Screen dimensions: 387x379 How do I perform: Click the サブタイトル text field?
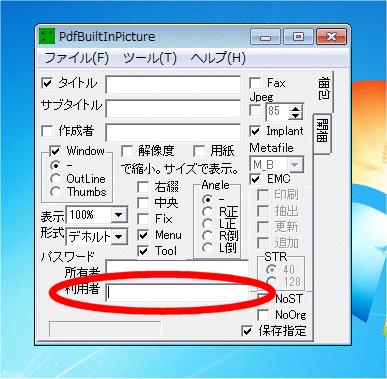(x=173, y=108)
